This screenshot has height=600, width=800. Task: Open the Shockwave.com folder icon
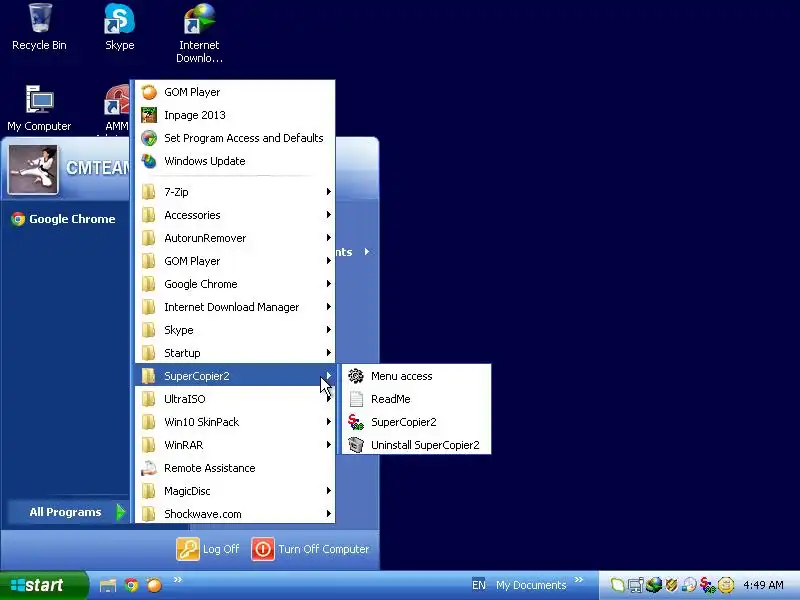[148, 514]
